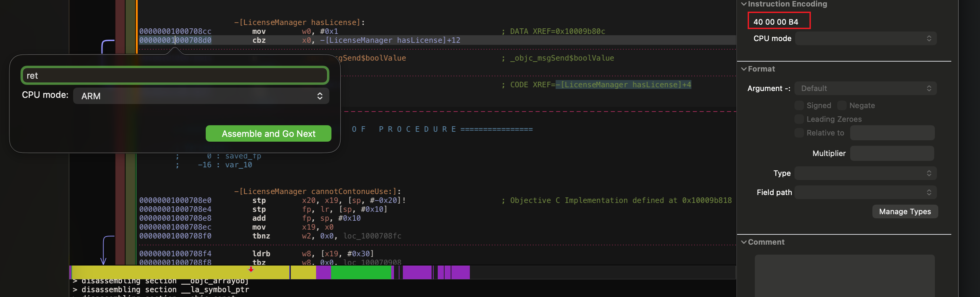Click the '; _objc_msgSend$boolValue' comment
The height and width of the screenshot is (297, 980).
coord(558,58)
